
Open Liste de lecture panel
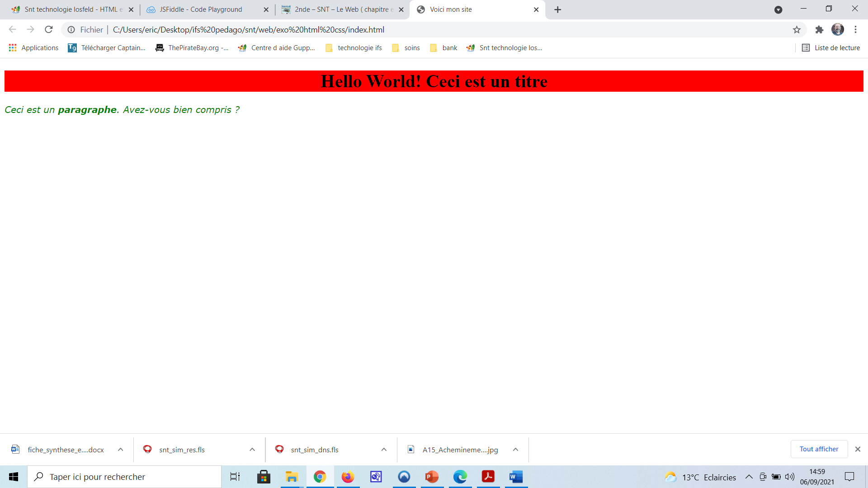(831, 48)
